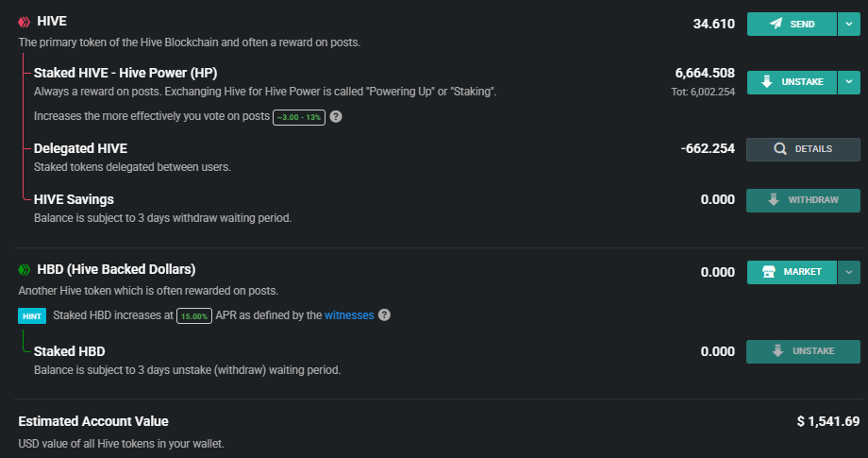Click the blue HINT label
The height and width of the screenshot is (458, 868).
(32, 316)
